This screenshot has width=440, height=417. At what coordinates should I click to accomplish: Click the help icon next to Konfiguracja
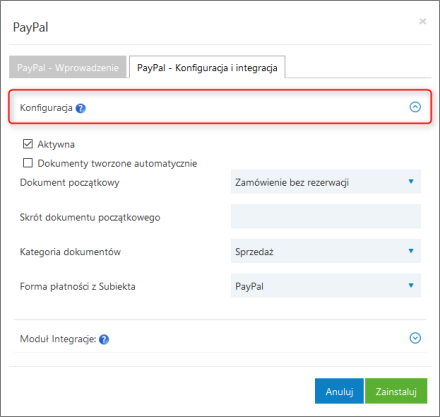coord(81,108)
